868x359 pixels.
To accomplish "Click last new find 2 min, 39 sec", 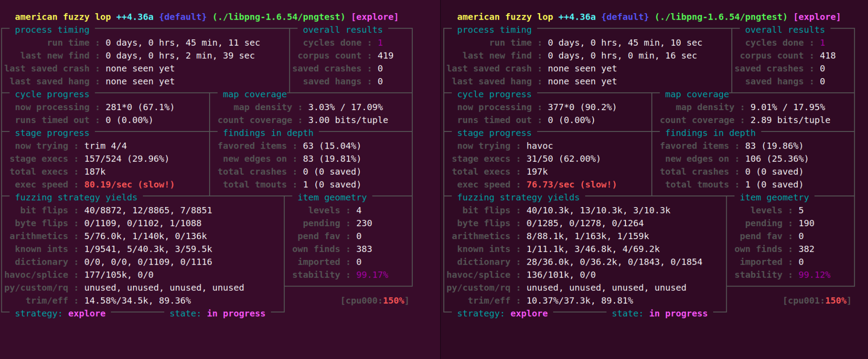I will coord(180,55).
